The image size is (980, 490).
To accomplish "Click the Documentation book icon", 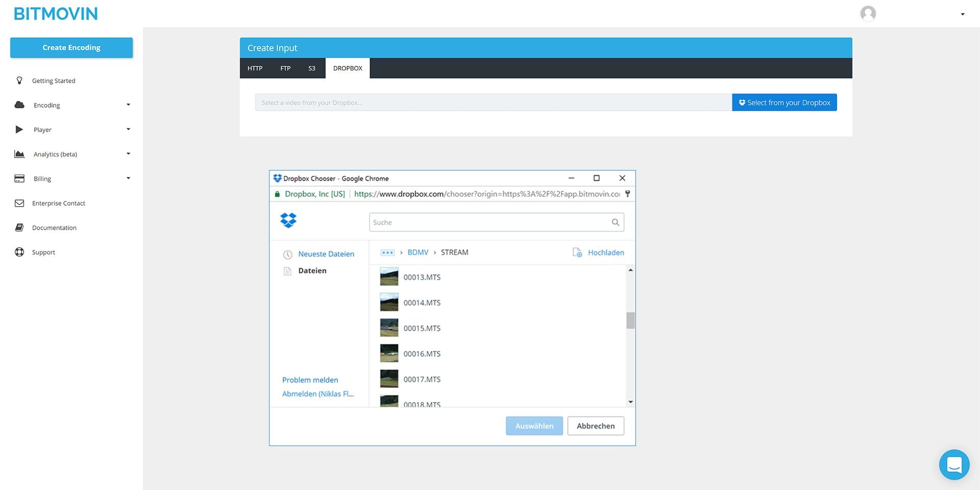I will [19, 227].
